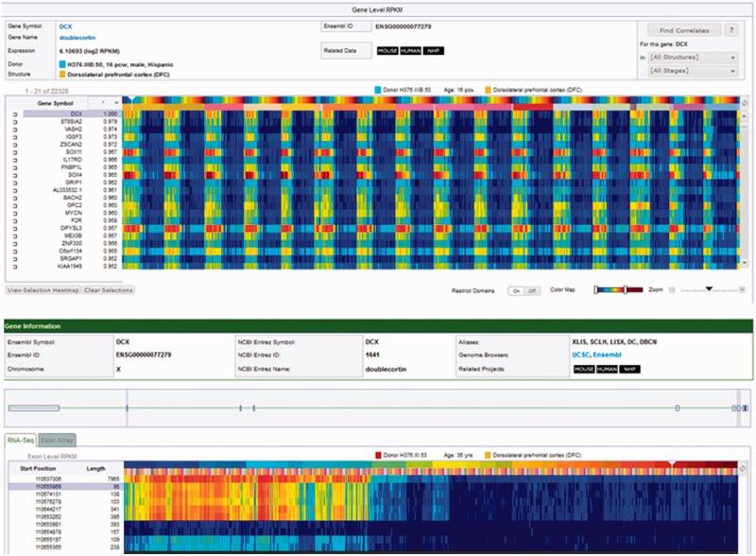The width and height of the screenshot is (756, 556).
Task: Switch to the Exon Array tab
Action: pyautogui.click(x=59, y=440)
